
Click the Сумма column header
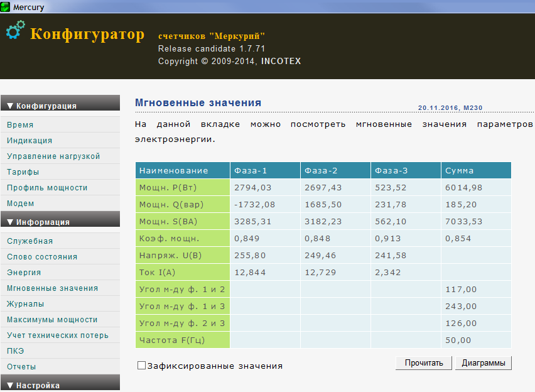pos(477,170)
